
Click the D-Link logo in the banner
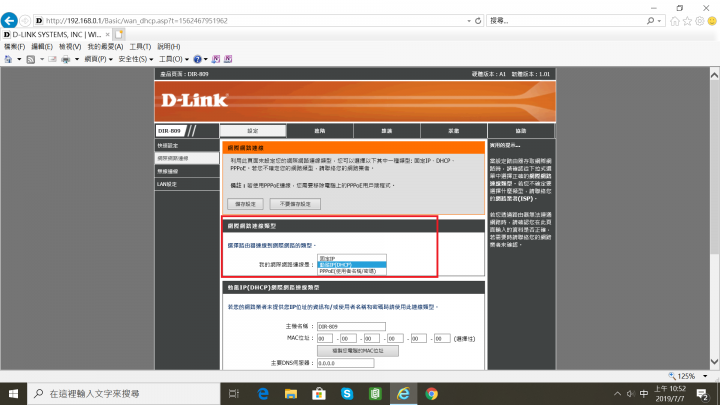(194, 100)
